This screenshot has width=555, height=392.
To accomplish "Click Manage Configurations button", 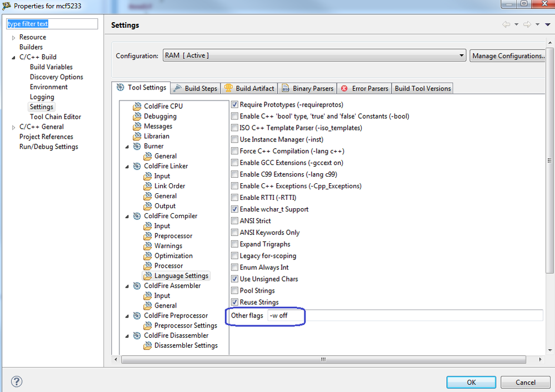I will point(508,56).
